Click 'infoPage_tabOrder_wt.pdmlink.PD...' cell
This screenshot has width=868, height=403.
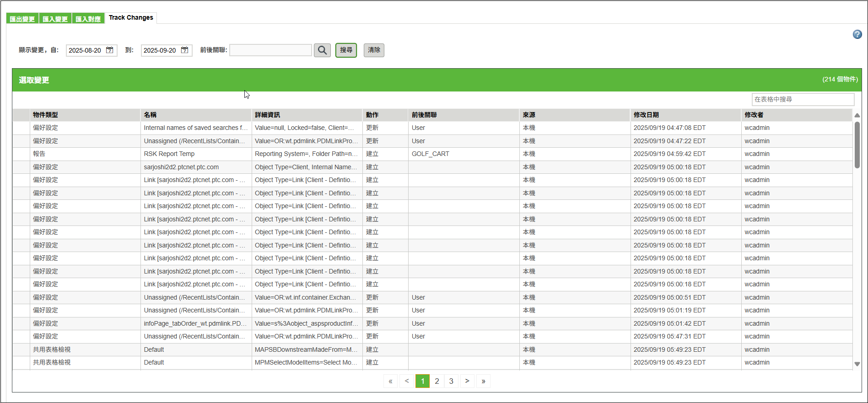195,323
